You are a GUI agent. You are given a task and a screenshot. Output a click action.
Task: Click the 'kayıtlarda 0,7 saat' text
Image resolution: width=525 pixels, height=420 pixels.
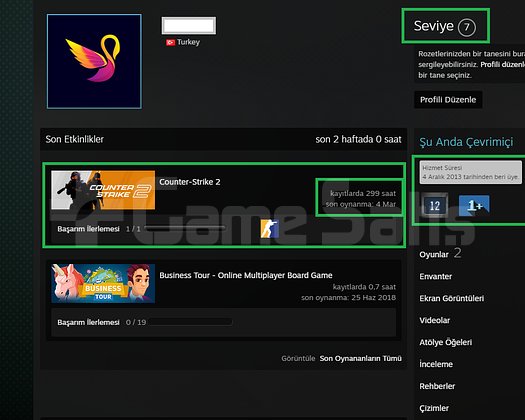click(364, 287)
